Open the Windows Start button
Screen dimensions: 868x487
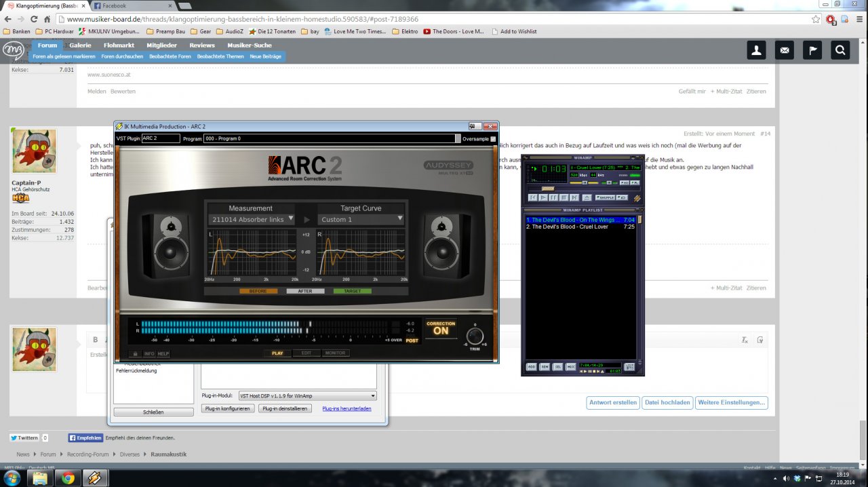12,478
